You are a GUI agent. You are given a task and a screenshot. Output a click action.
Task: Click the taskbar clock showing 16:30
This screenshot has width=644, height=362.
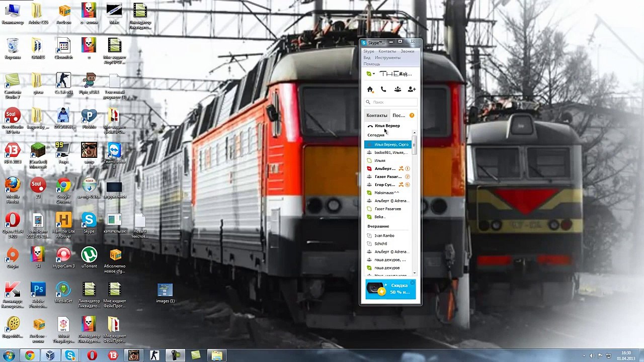coord(626,355)
